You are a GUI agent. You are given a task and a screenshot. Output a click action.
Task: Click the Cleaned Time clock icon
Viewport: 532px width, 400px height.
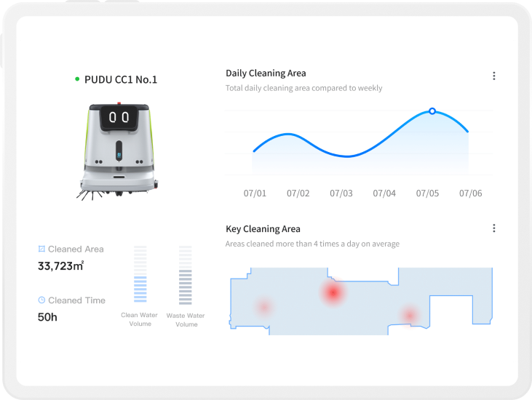41,300
